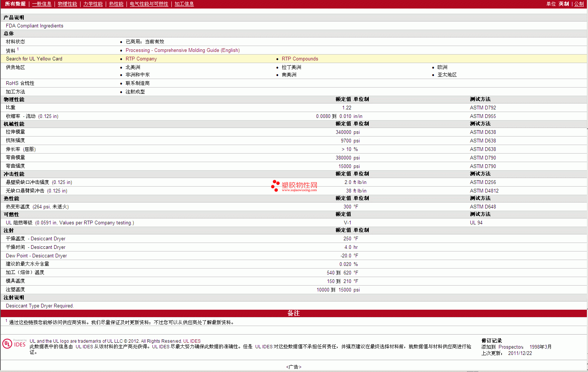
Task: Click ASTM D4812 test method
Action: pos(484,191)
